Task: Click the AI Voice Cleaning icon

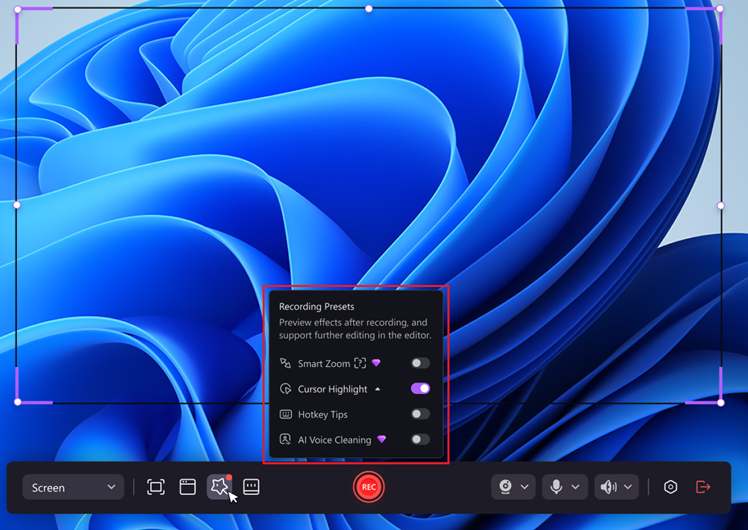Action: click(285, 439)
